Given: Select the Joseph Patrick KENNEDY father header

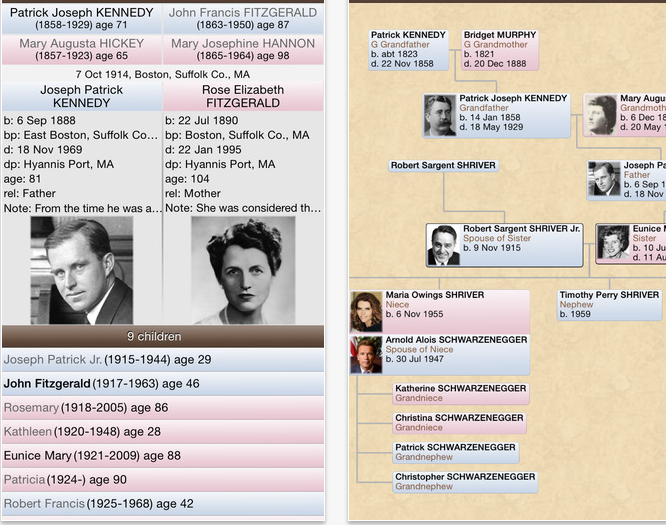Looking at the screenshot, I should click(x=82, y=96).
